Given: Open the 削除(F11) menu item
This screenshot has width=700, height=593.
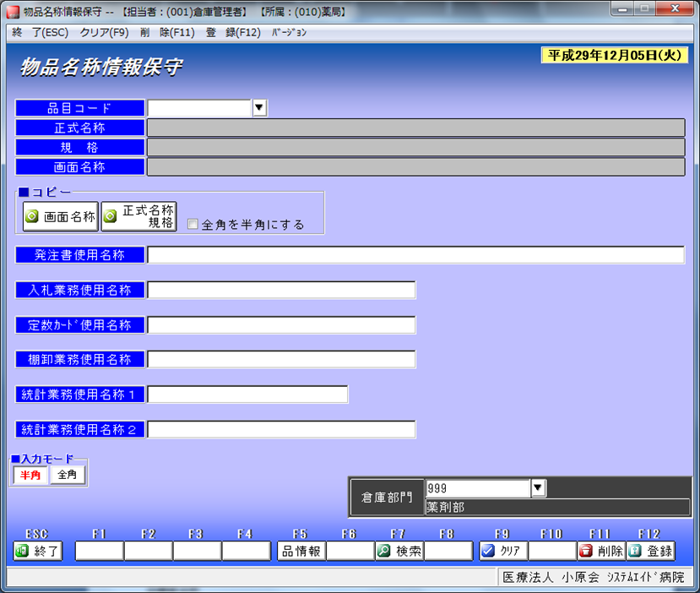Looking at the screenshot, I should coord(167,33).
